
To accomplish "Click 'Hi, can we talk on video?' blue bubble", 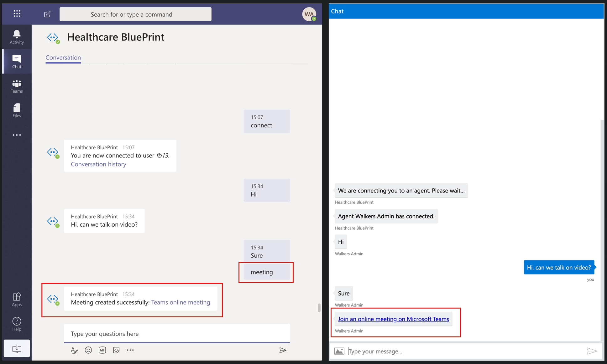I will tap(559, 267).
